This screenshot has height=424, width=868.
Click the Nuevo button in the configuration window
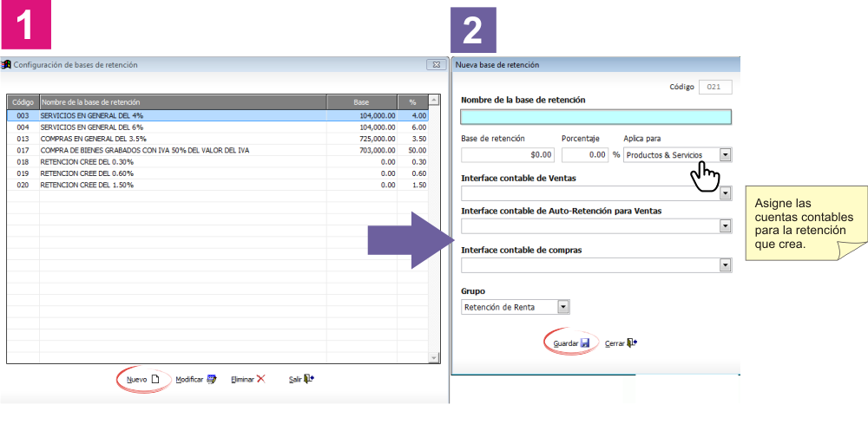coord(143,379)
